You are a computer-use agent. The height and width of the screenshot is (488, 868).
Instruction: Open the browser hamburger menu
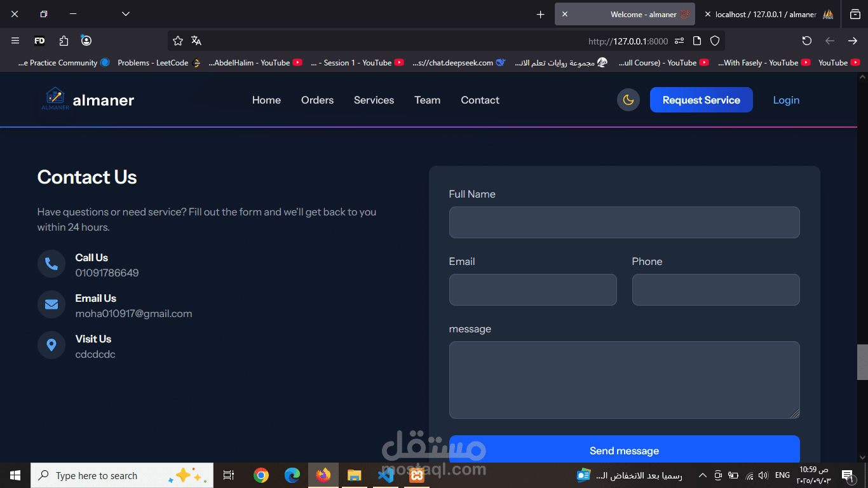pyautogui.click(x=15, y=41)
